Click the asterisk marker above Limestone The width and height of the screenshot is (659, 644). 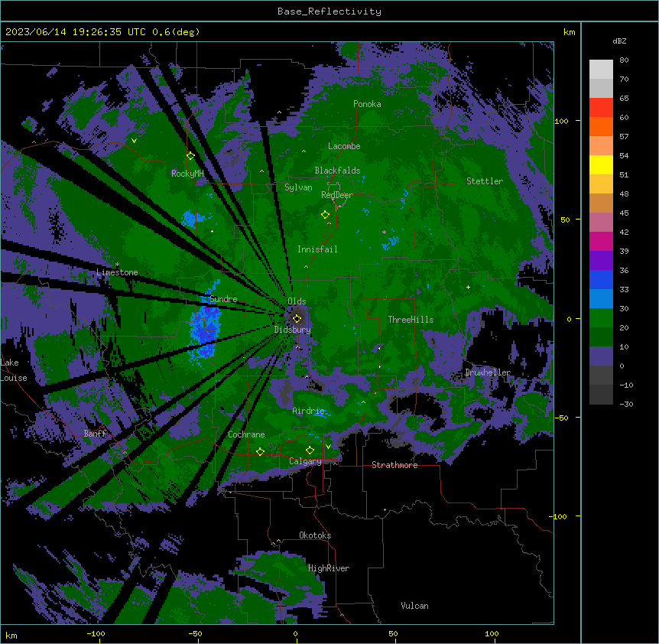coord(117,265)
